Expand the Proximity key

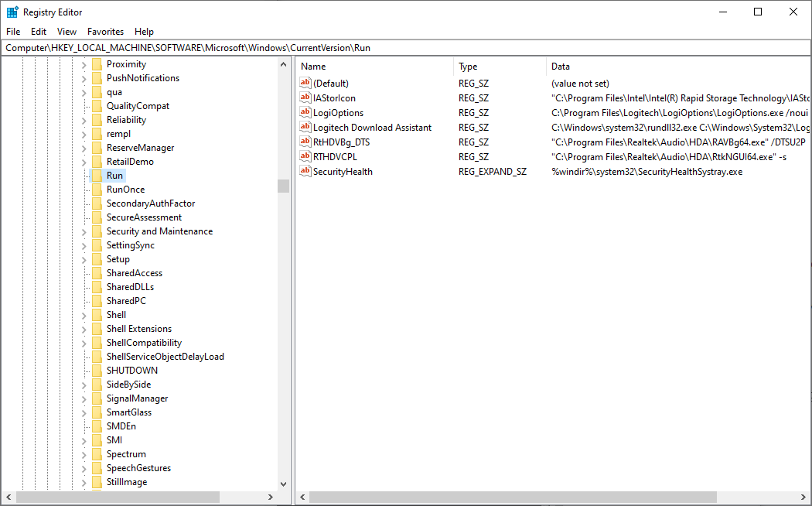click(84, 65)
